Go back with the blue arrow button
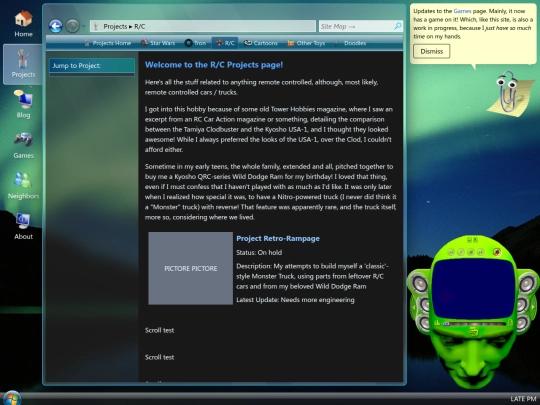This screenshot has height=405, width=540. [x=55, y=26]
